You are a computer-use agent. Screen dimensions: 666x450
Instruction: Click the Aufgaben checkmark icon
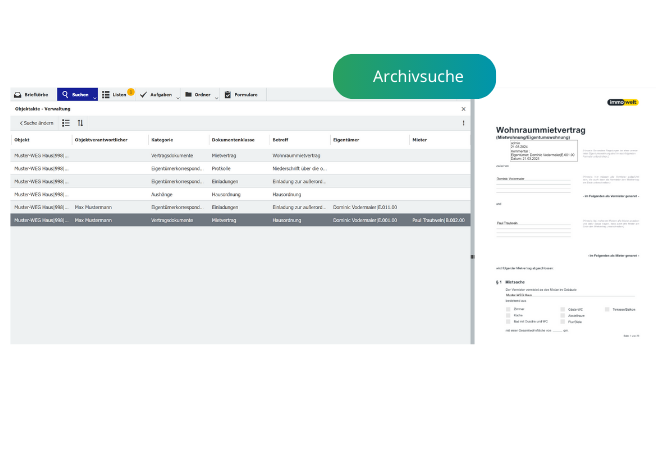tap(143, 95)
